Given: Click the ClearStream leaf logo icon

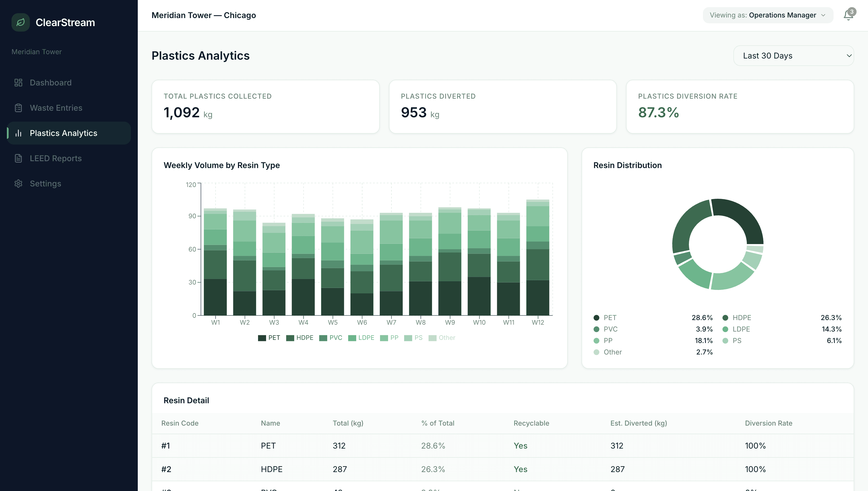Looking at the screenshot, I should point(20,22).
